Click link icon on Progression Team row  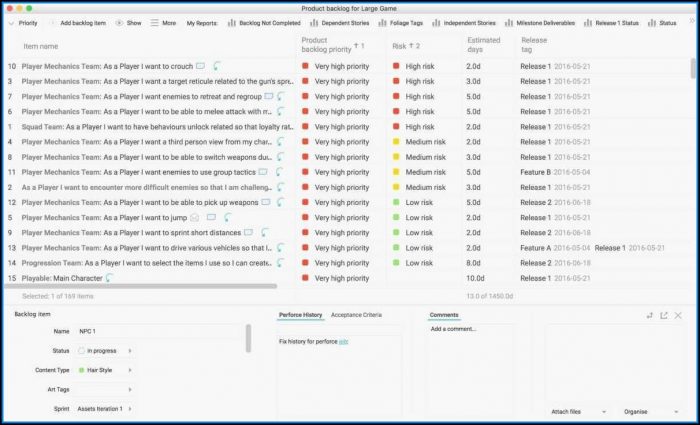click(x=281, y=263)
